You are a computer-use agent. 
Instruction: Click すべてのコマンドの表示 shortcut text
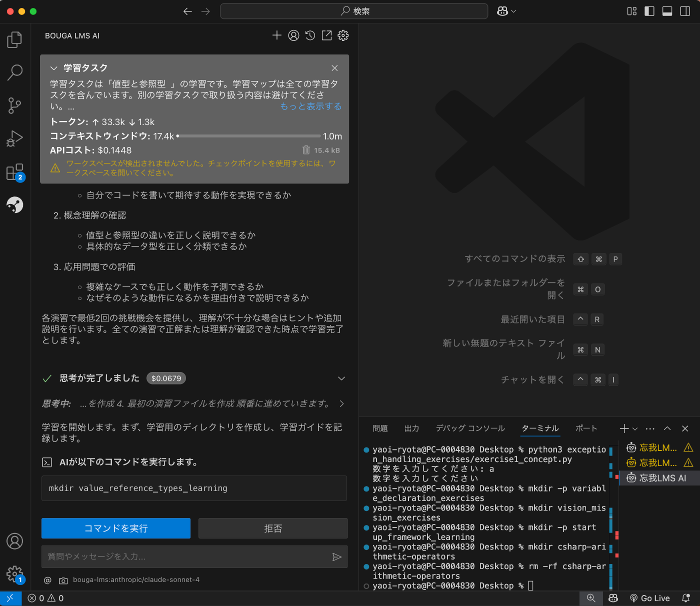515,258
